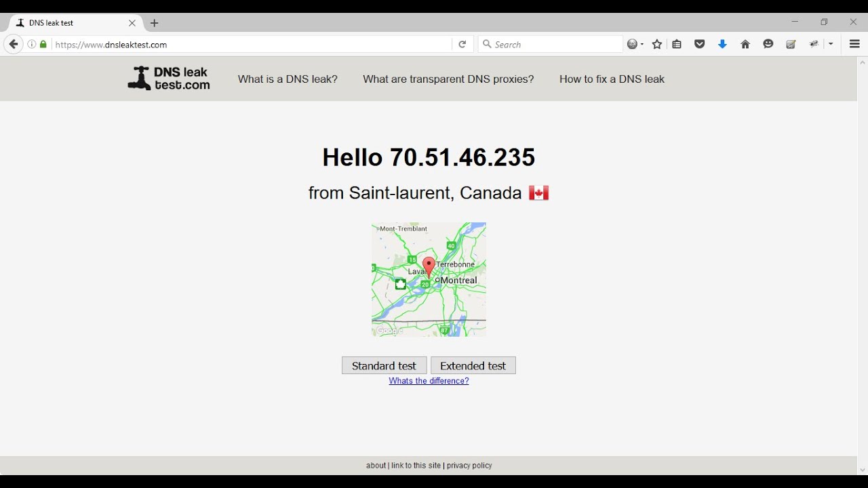Screen dimensions: 868x488
Task: Click the IP heading 'Hello 70.51.46.235'
Action: click(429, 157)
